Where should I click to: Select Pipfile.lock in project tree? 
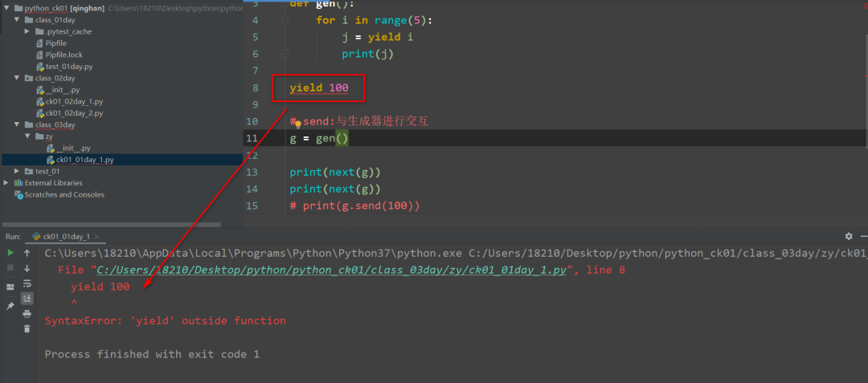tap(64, 55)
